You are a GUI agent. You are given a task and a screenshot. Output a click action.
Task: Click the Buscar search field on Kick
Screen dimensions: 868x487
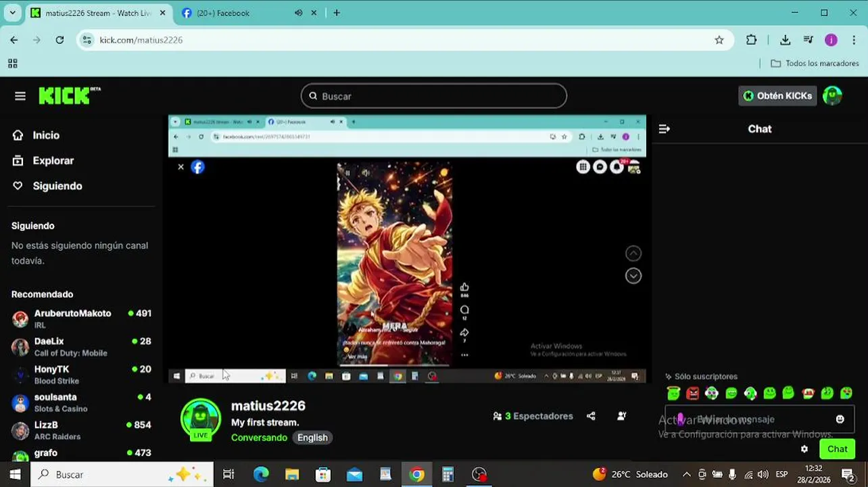coord(433,96)
